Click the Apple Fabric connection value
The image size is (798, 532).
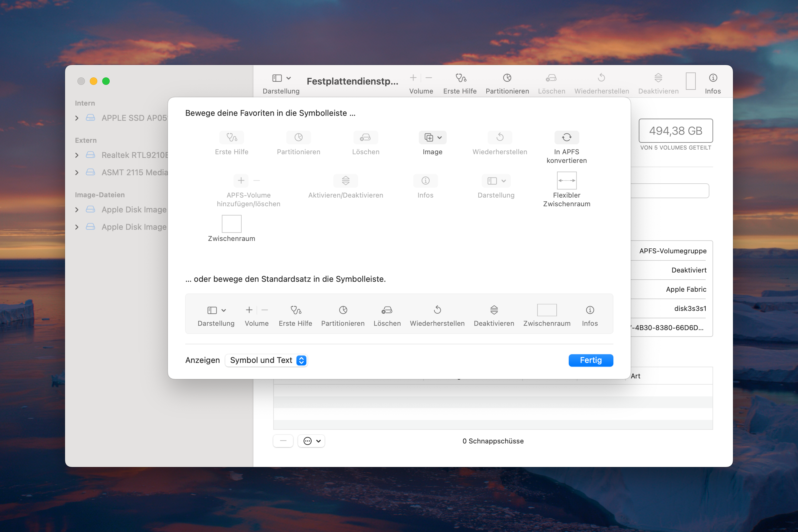point(686,290)
